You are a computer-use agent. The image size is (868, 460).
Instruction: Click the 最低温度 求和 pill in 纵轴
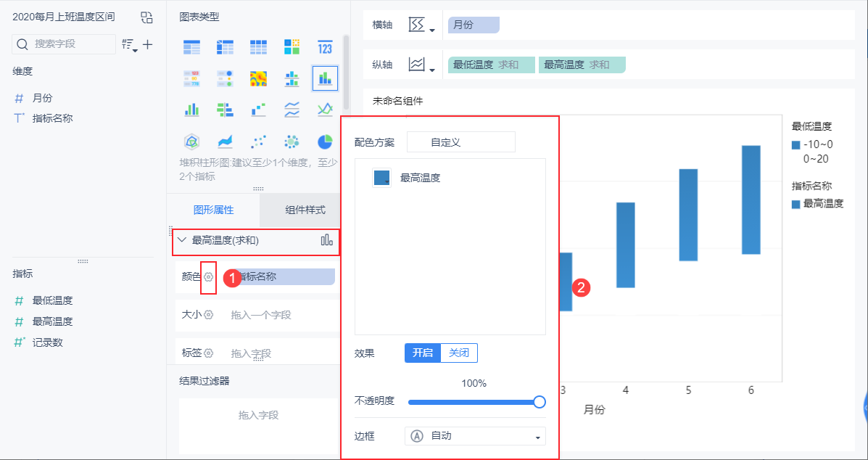coord(492,65)
